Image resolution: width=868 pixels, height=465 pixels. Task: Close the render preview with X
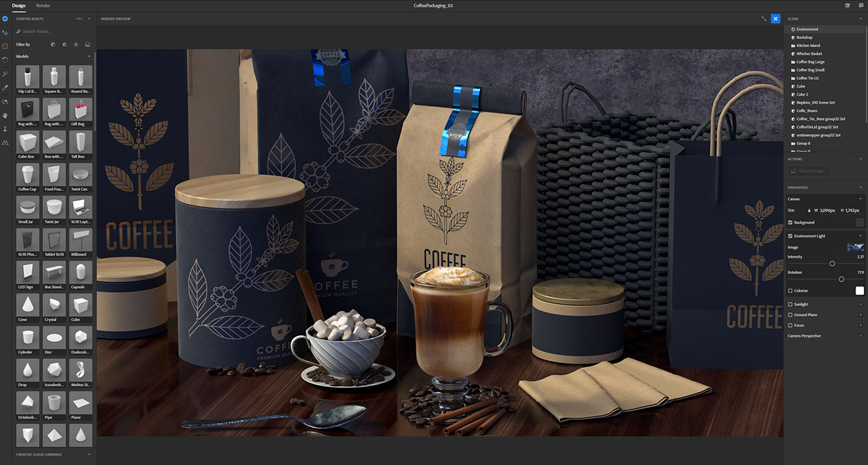point(775,19)
